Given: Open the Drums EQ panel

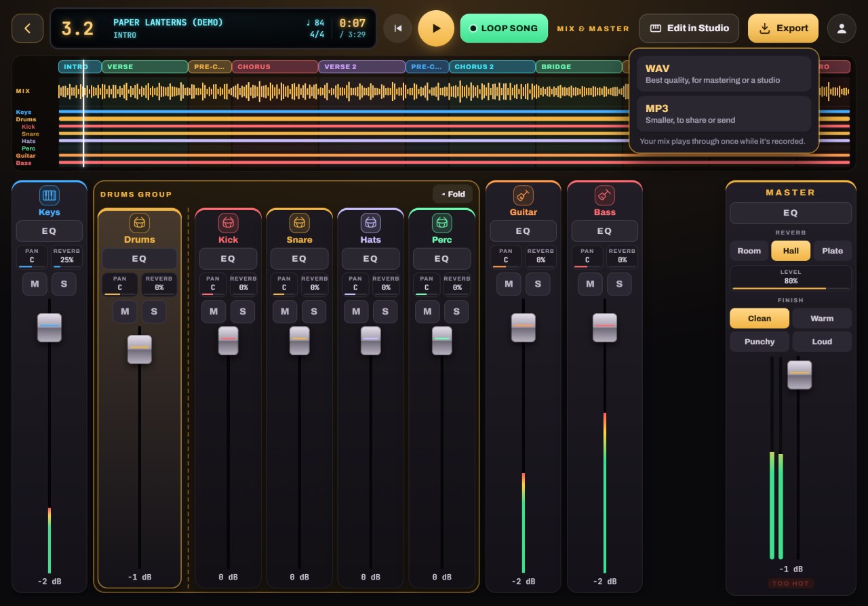Looking at the screenshot, I should (x=140, y=258).
